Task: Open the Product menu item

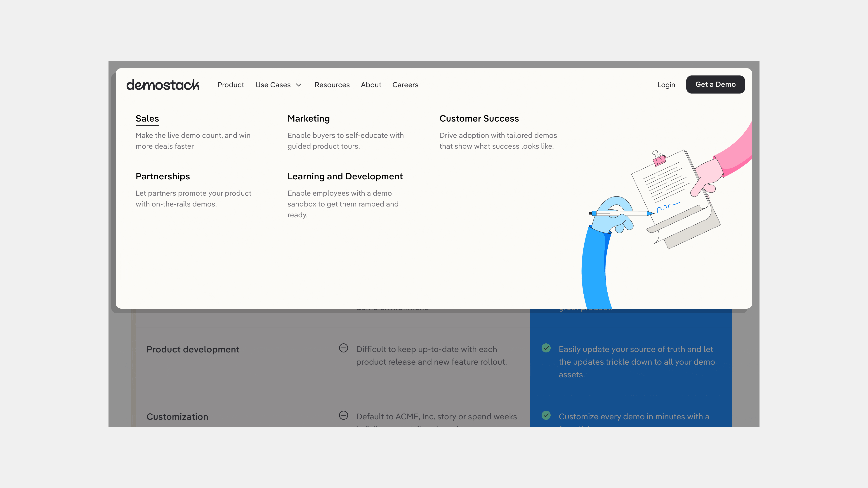Action: pyautogui.click(x=231, y=85)
